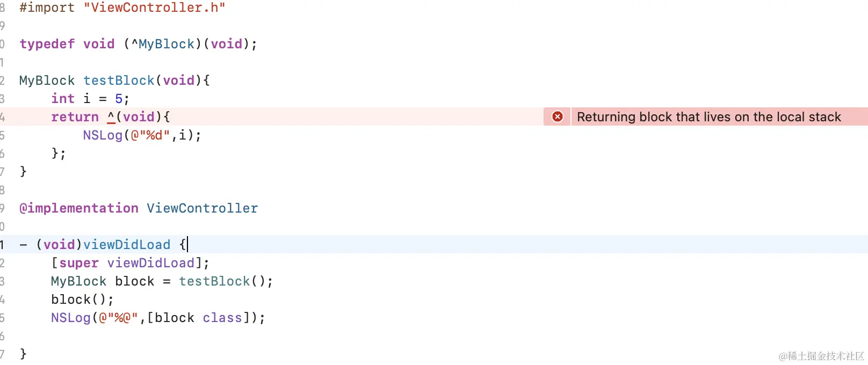Click the int keyword before variable i

(63, 99)
